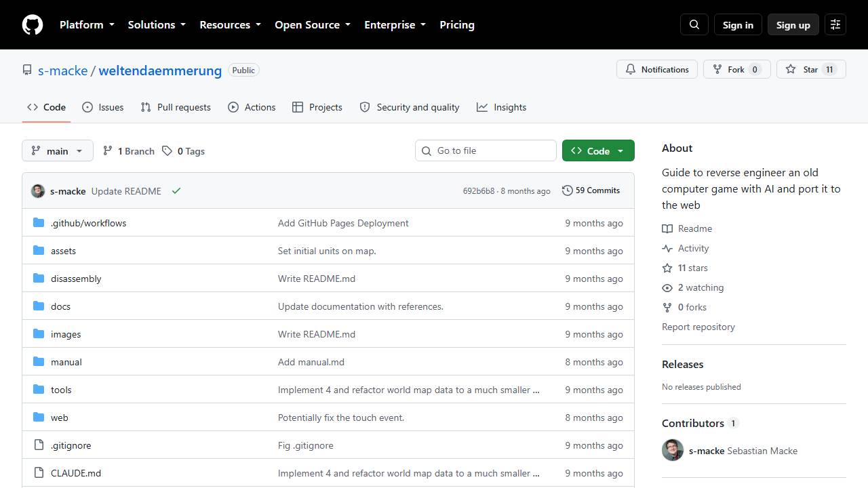868x488 pixels.
Task: Switch to the Actions tab
Action: pos(252,107)
